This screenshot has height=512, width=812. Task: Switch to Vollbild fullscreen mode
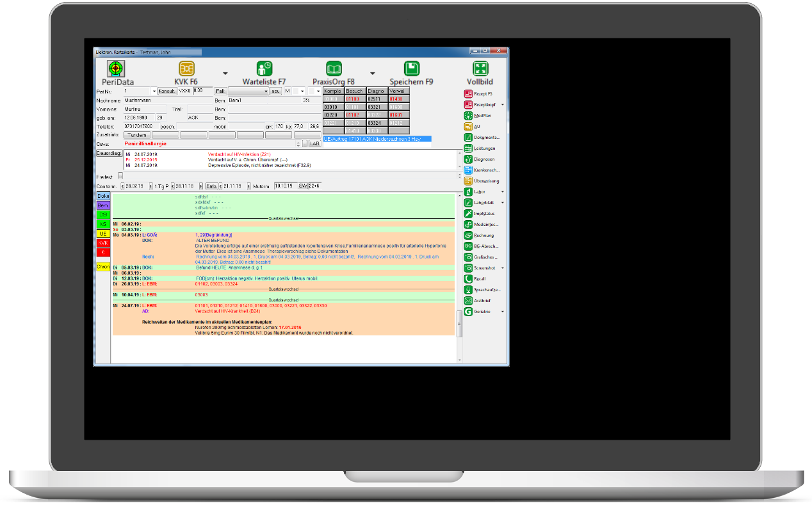(x=480, y=69)
